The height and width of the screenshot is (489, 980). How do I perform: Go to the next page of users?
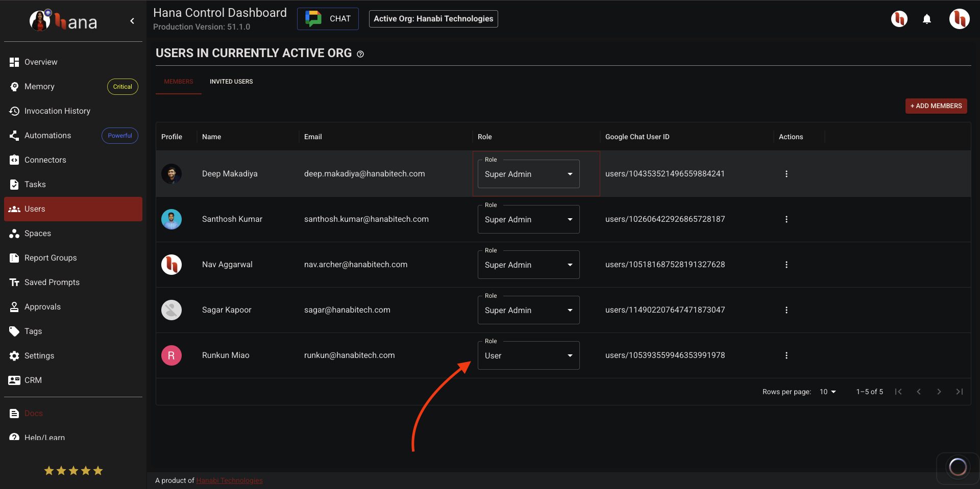coord(939,392)
